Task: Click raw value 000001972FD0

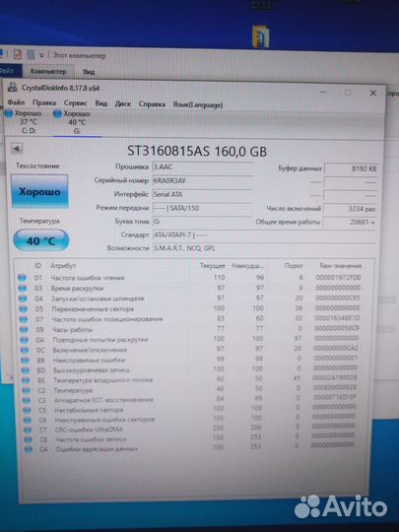Action: [x=338, y=278]
